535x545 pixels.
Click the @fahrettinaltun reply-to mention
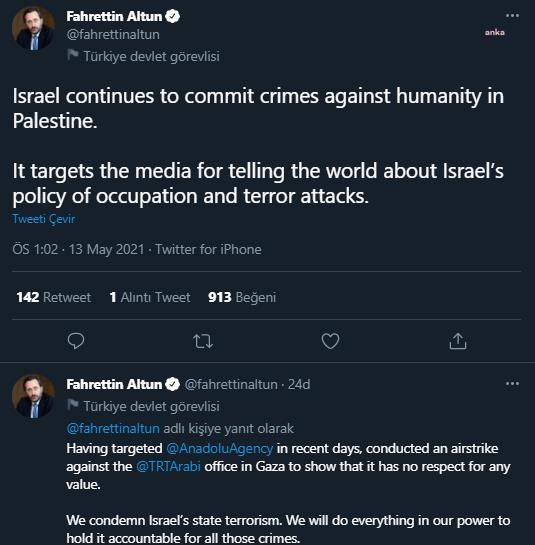click(x=113, y=429)
